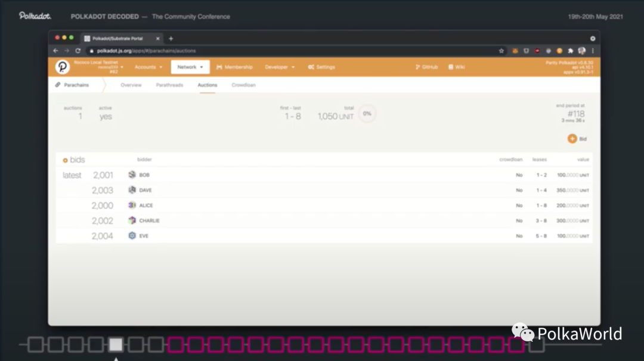Screen dimensions: 644x361
Task: Click DAVE's account identicon
Action: (x=132, y=190)
